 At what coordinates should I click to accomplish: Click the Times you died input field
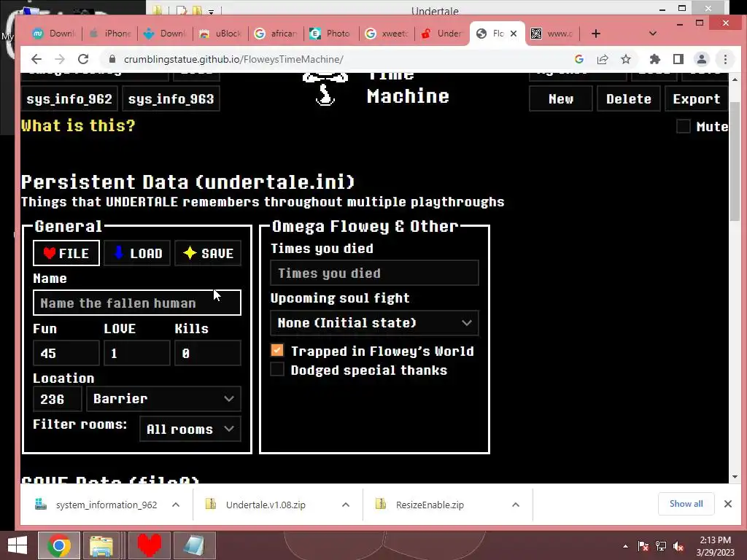click(374, 273)
